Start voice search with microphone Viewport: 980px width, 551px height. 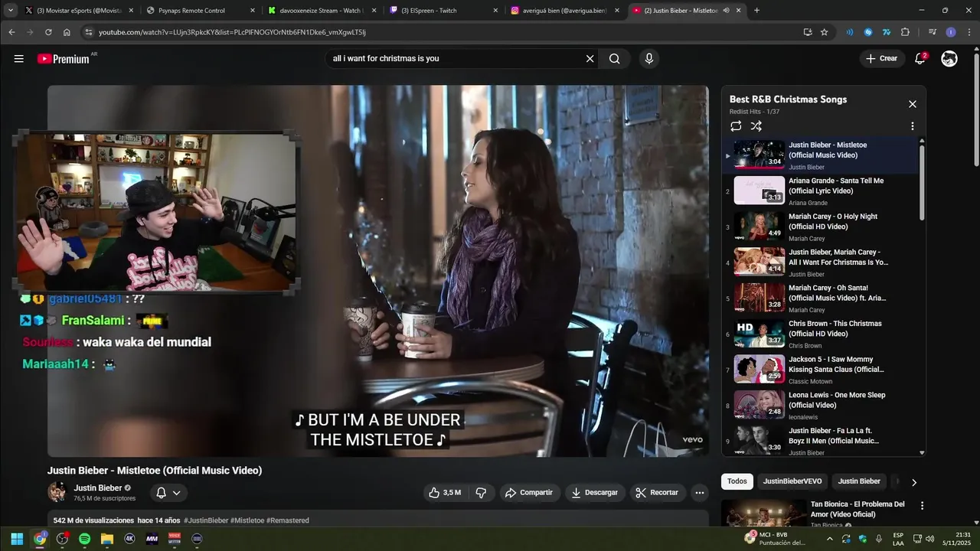[649, 59]
